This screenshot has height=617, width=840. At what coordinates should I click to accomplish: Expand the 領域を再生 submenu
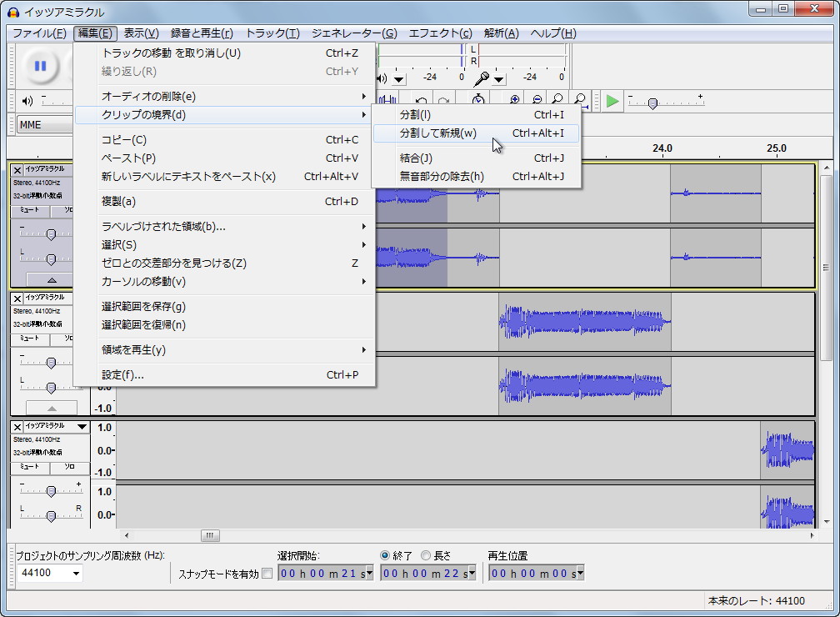(x=224, y=350)
